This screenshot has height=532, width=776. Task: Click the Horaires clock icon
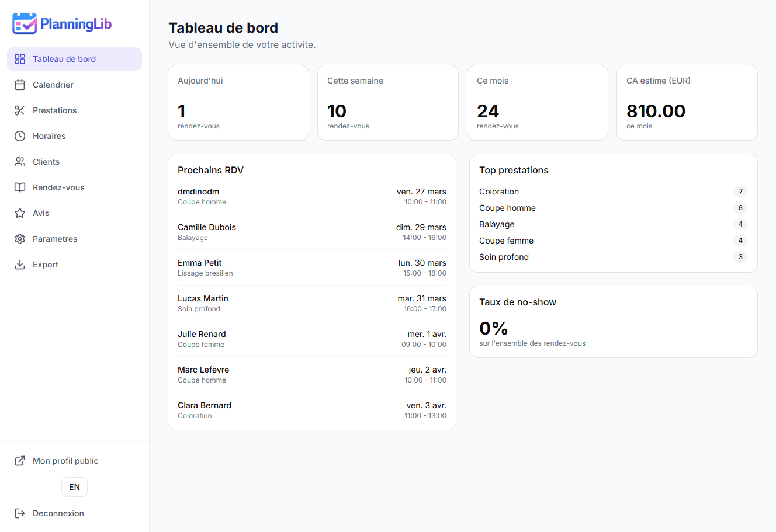[x=19, y=135]
